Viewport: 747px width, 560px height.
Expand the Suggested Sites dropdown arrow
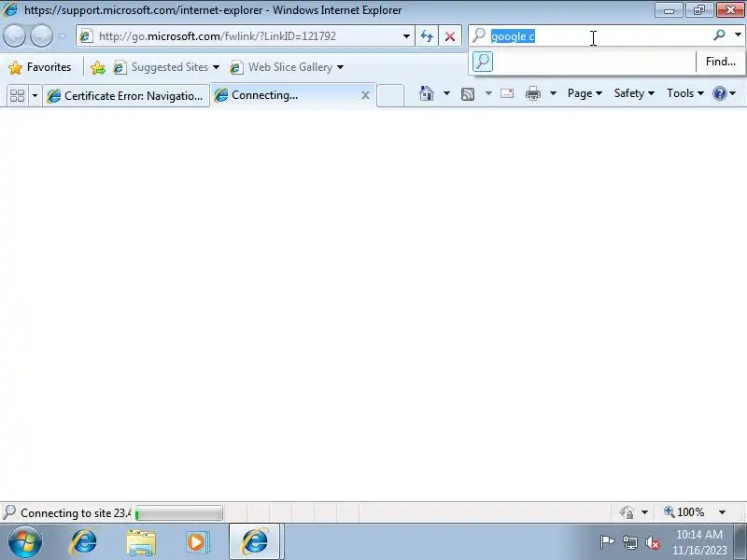click(216, 67)
